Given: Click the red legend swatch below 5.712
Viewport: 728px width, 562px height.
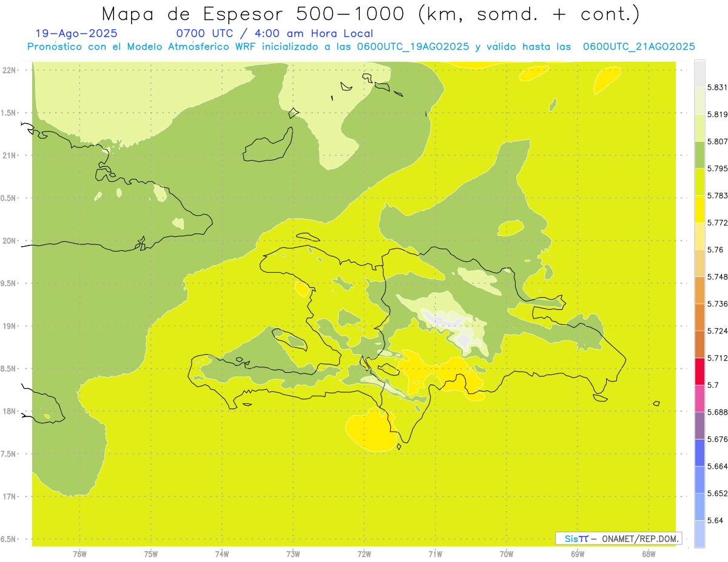Looking at the screenshot, I should tap(699, 372).
